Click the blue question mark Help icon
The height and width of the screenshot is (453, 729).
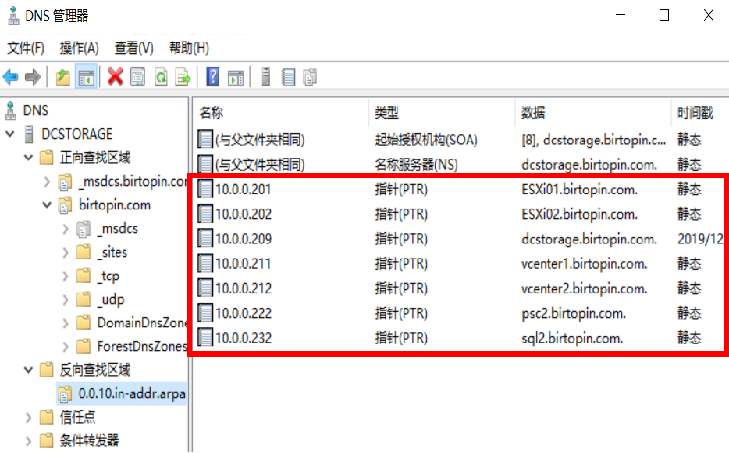(213, 77)
